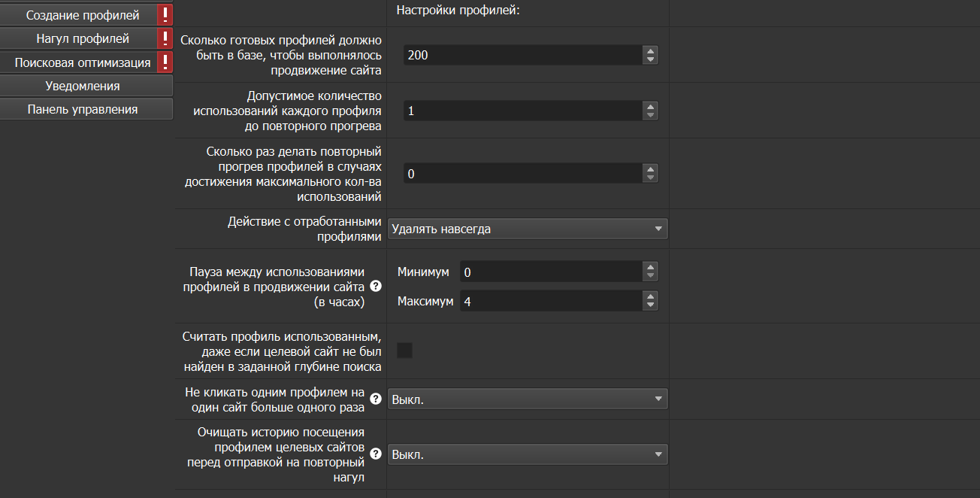Increase the повторный прогрев repeat count

[651, 169]
